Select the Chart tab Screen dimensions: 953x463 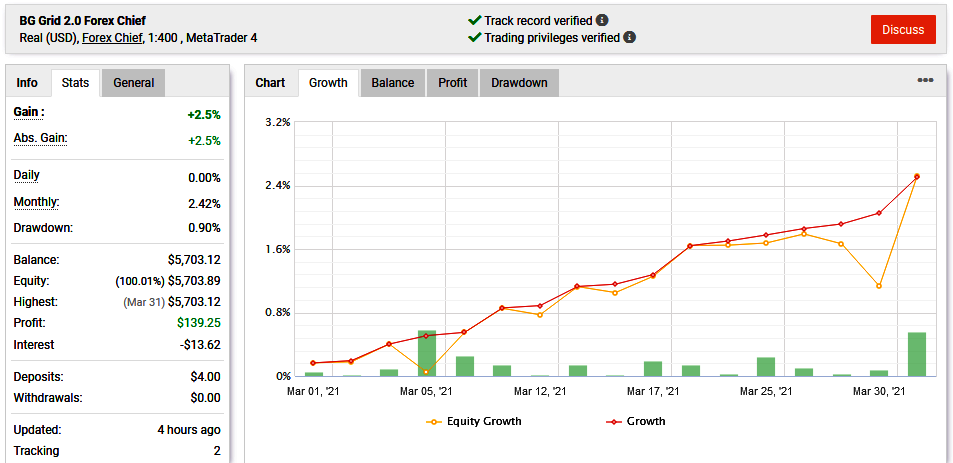click(270, 83)
